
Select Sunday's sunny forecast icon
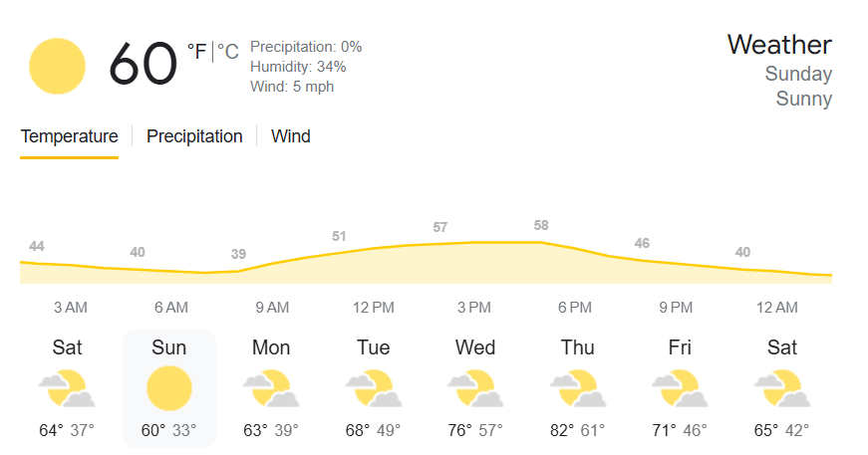(x=168, y=388)
